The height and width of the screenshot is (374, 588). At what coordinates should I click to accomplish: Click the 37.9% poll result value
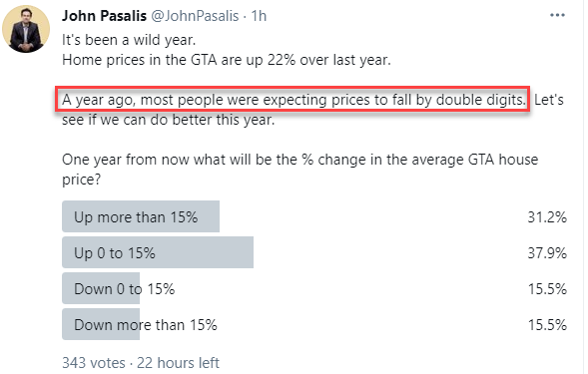547,253
